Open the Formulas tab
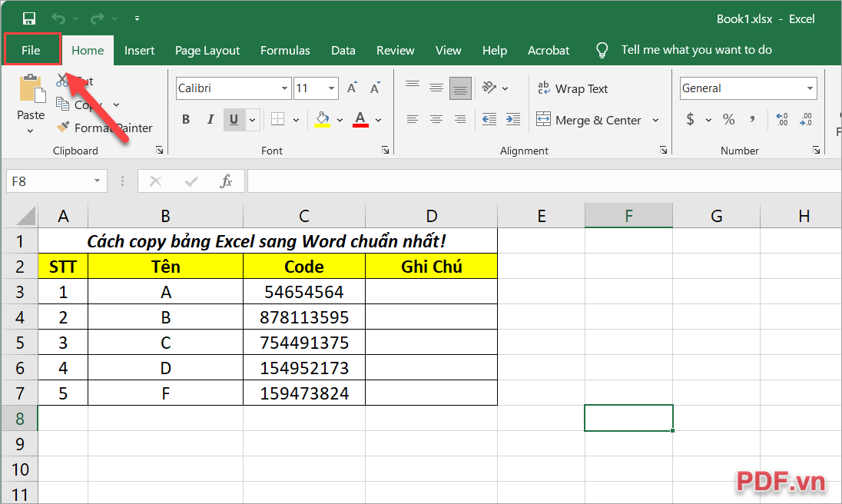This screenshot has width=842, height=504. point(285,51)
